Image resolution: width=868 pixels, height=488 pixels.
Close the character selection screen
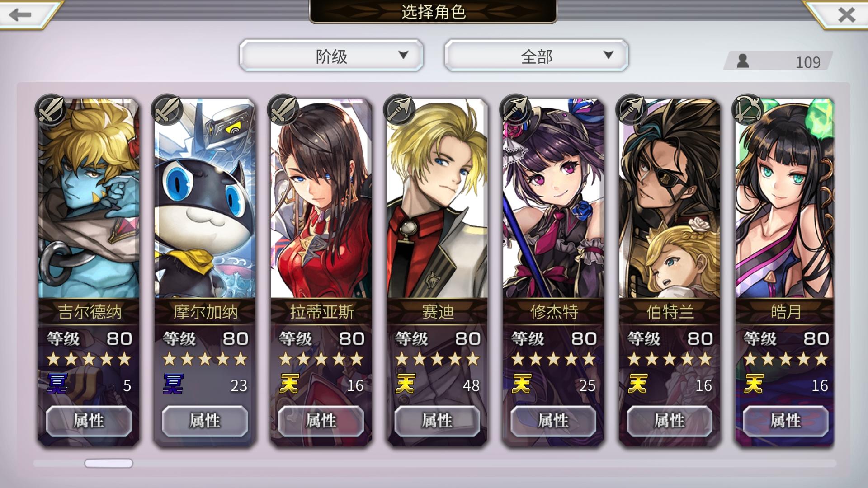click(846, 15)
